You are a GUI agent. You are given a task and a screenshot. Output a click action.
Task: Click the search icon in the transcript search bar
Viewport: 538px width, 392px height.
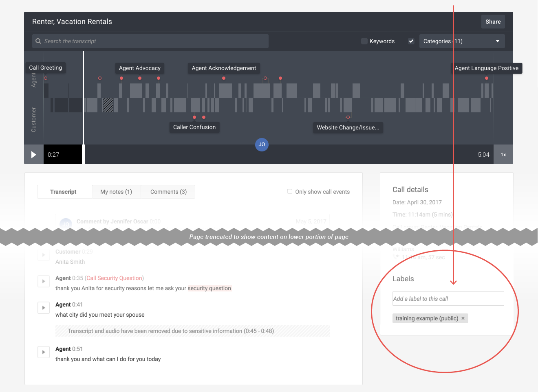click(x=38, y=41)
